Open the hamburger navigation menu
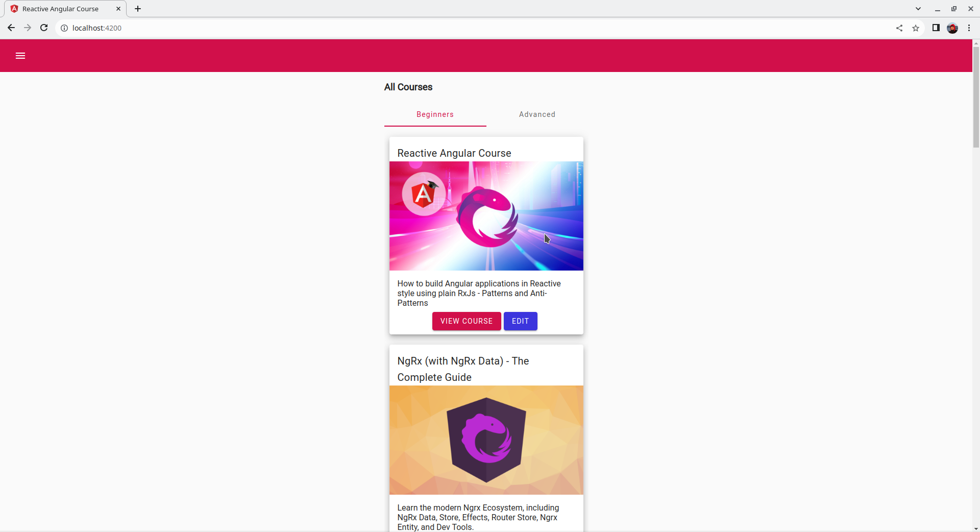Viewport: 980px width, 532px height. tap(20, 56)
